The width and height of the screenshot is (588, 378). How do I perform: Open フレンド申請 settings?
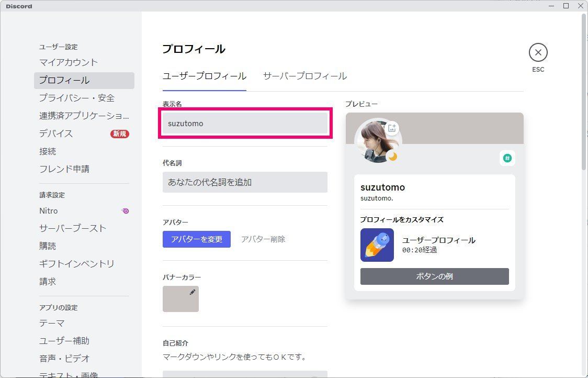64,169
